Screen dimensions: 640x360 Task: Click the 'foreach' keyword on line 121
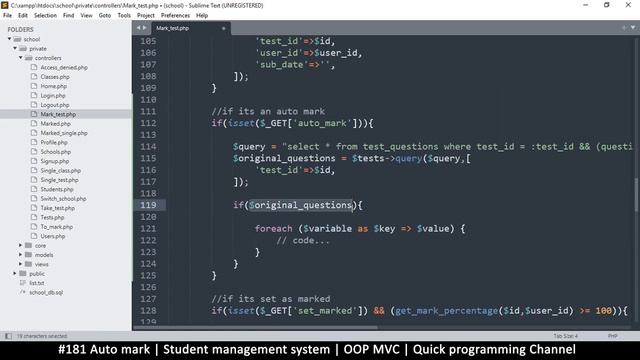[273, 229]
